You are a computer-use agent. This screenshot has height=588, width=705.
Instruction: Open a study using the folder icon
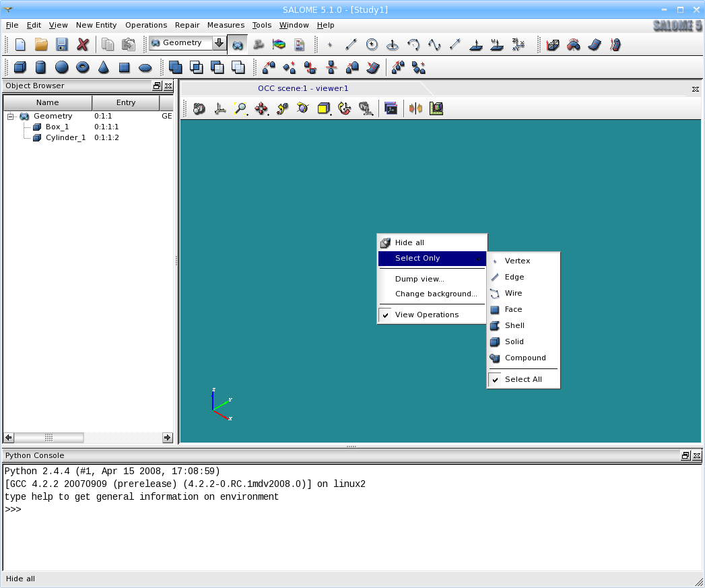(x=41, y=44)
